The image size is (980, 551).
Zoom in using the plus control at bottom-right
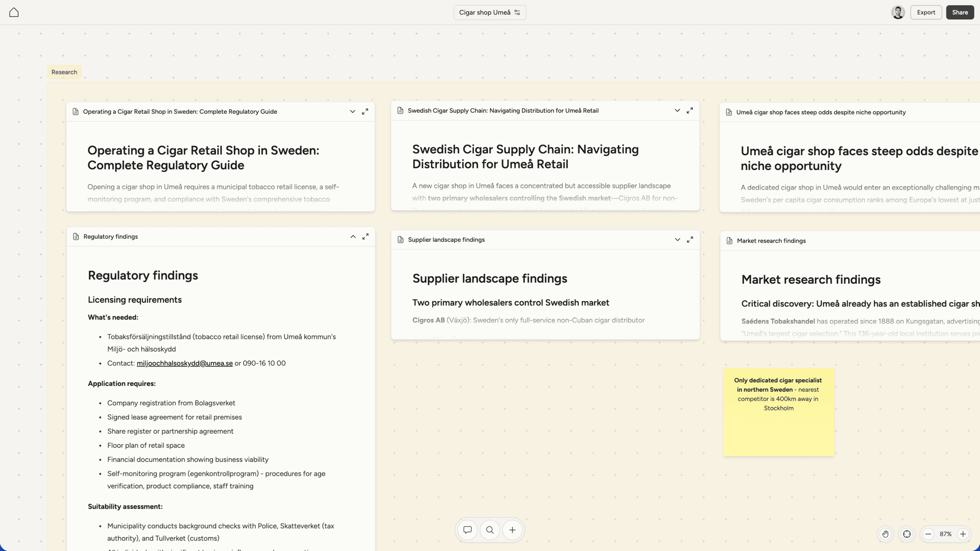(964, 534)
